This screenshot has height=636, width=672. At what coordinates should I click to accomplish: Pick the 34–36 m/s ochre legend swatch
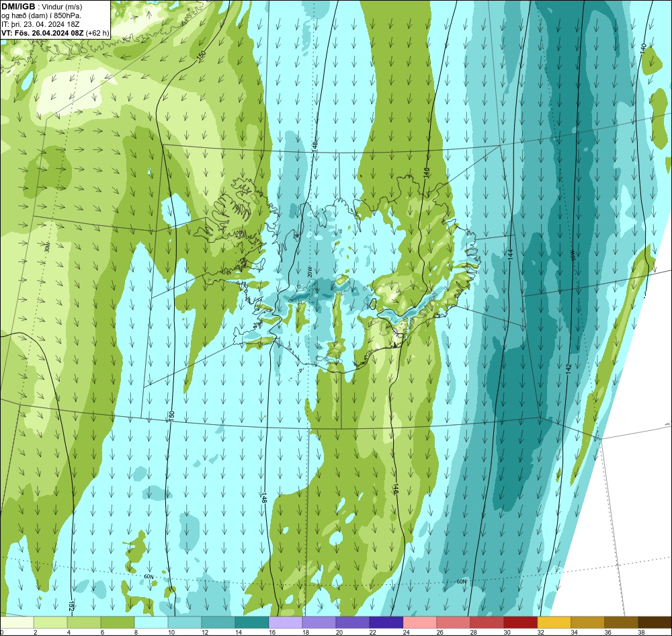(587, 623)
